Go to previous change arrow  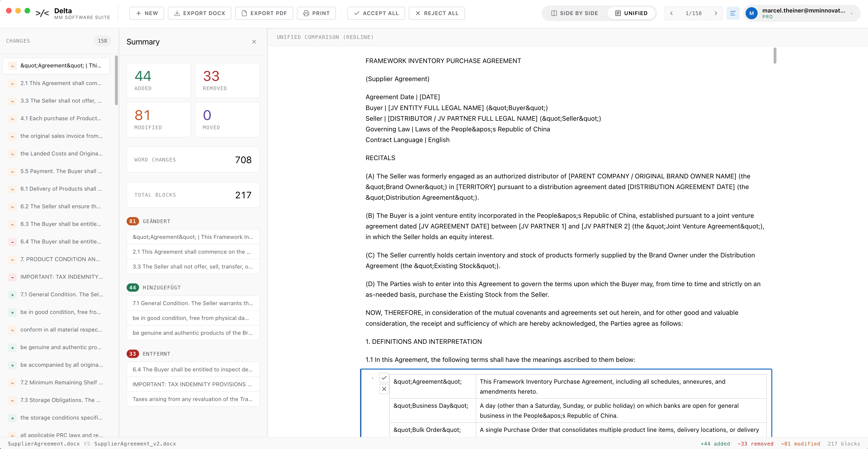coord(671,13)
